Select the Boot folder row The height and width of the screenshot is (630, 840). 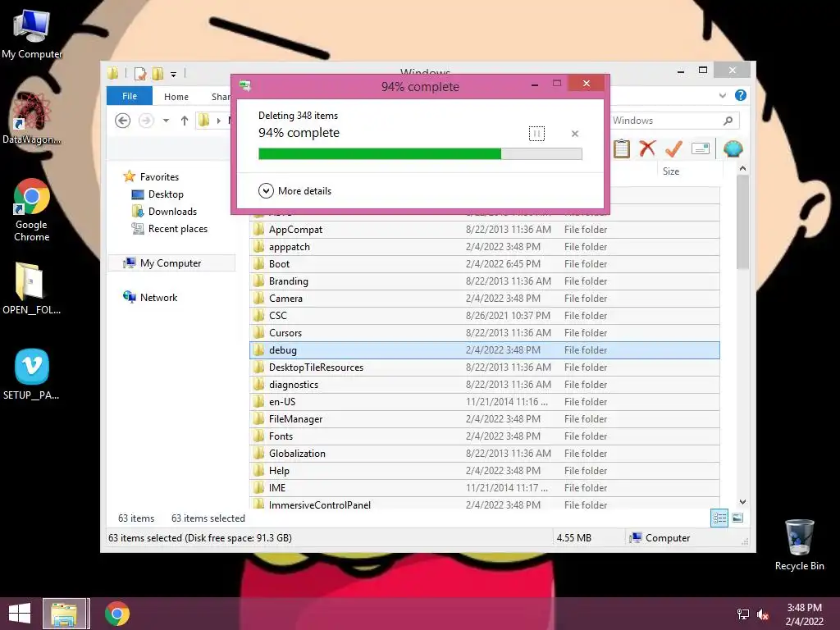(484, 263)
